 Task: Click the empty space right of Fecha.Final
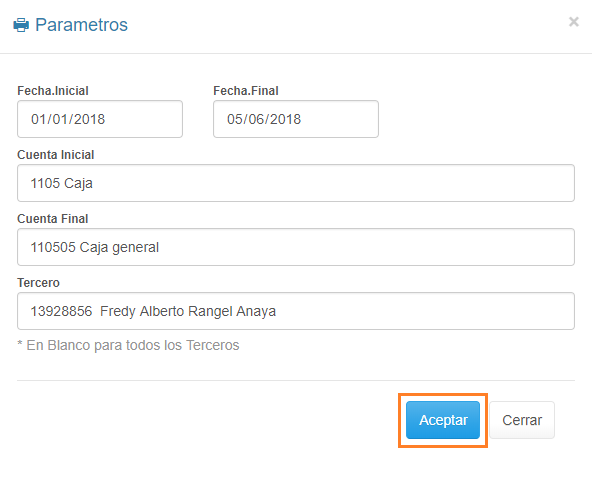click(x=476, y=119)
